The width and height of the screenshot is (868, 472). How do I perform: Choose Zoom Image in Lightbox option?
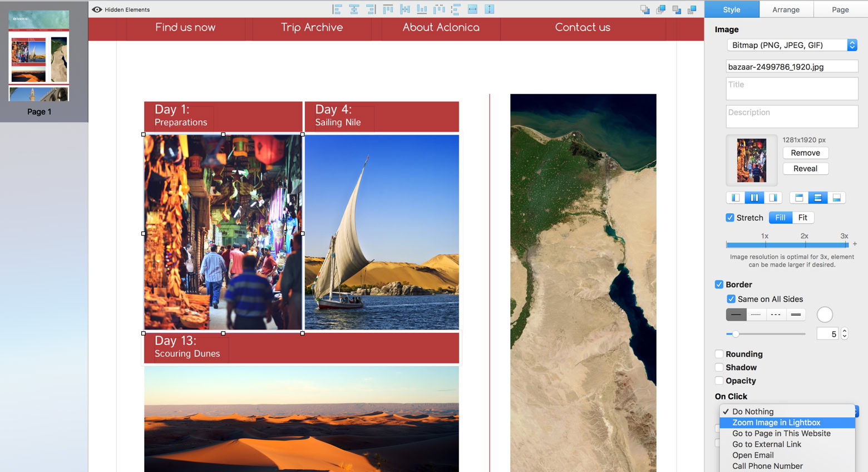coord(776,422)
